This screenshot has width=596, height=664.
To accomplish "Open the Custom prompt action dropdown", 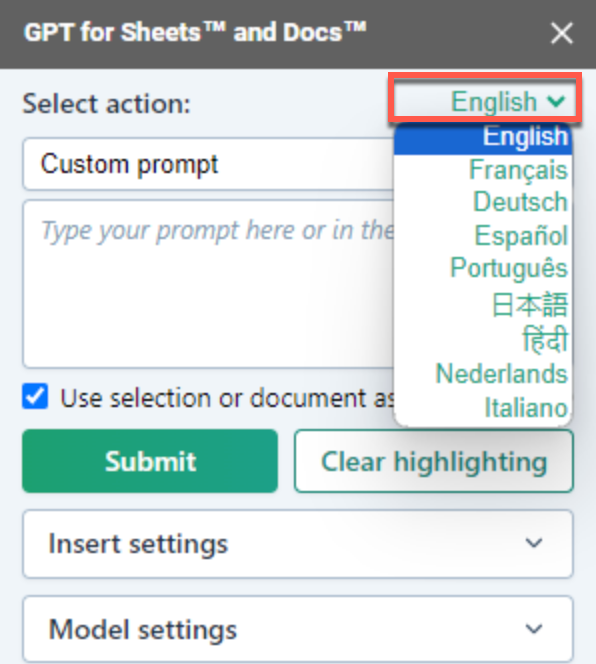I will (208, 164).
